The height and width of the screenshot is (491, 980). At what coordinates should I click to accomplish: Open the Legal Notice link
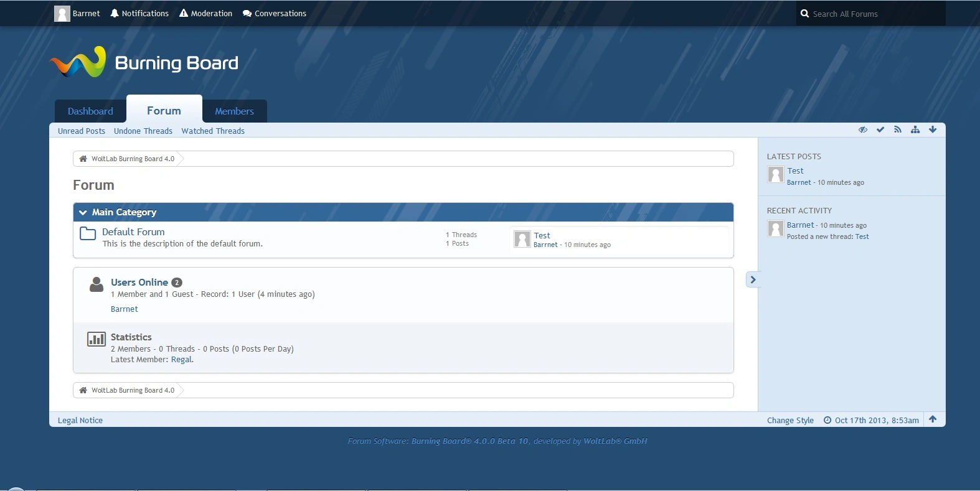(80, 420)
